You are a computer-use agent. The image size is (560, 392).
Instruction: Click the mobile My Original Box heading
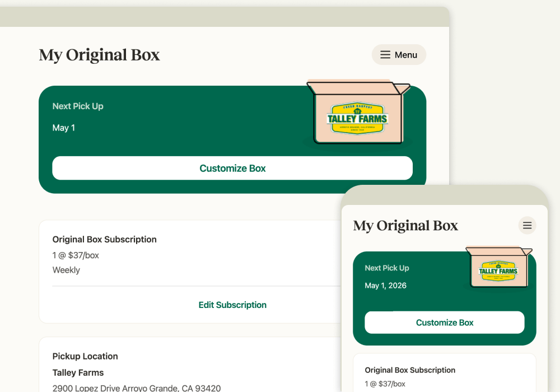405,226
